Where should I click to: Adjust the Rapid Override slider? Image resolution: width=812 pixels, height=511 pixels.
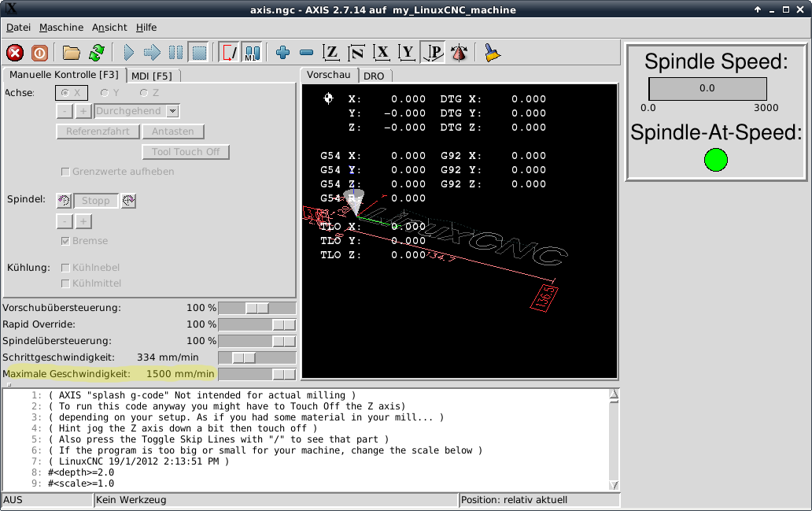pos(257,325)
